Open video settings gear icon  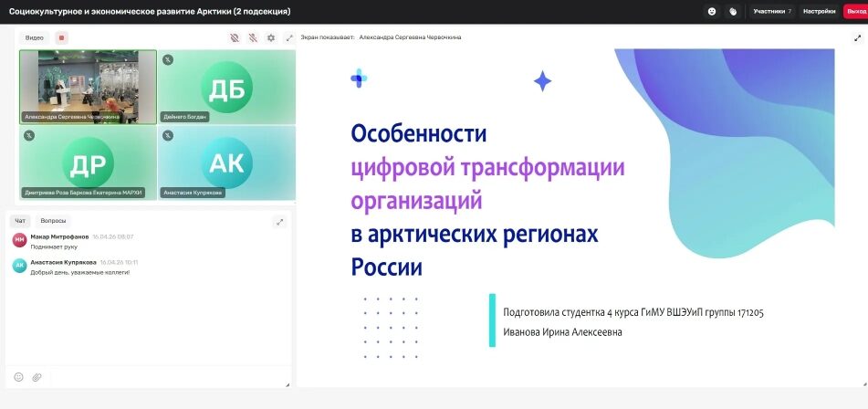tap(271, 37)
